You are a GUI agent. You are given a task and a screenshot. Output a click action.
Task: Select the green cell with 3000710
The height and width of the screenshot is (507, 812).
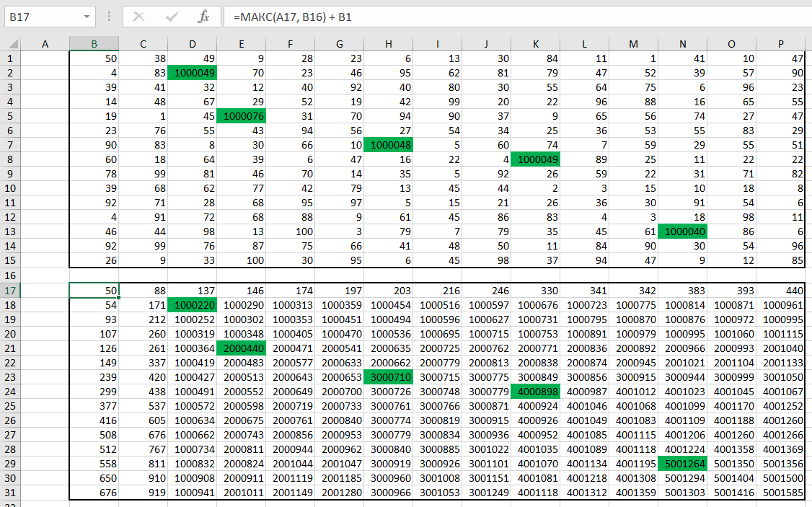[x=388, y=377]
